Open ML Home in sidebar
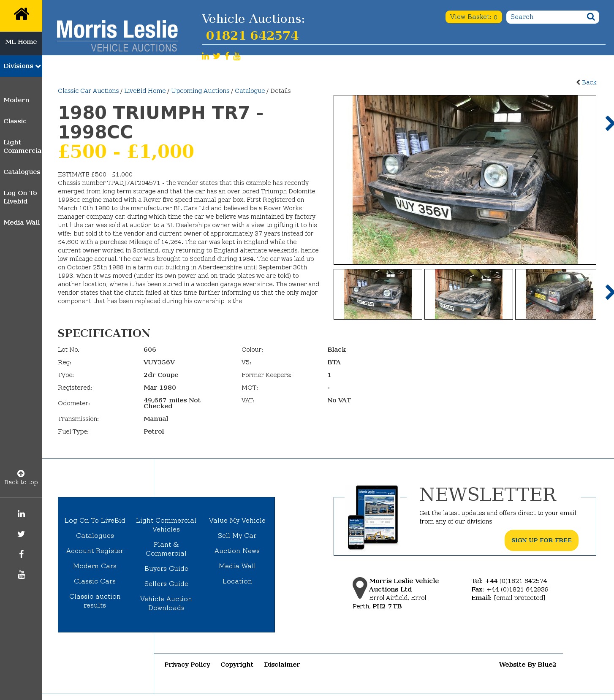 [x=21, y=42]
